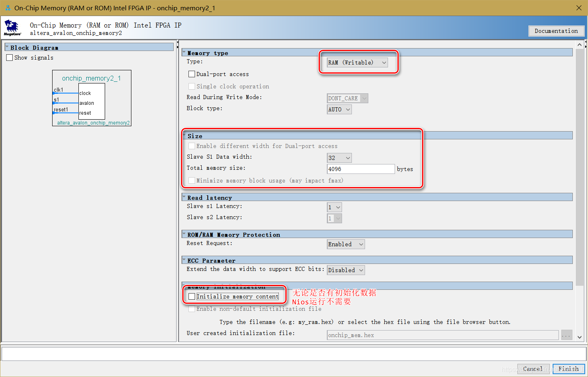The image size is (588, 377).
Task: Enable Dual-port access checkbox
Action: click(191, 74)
